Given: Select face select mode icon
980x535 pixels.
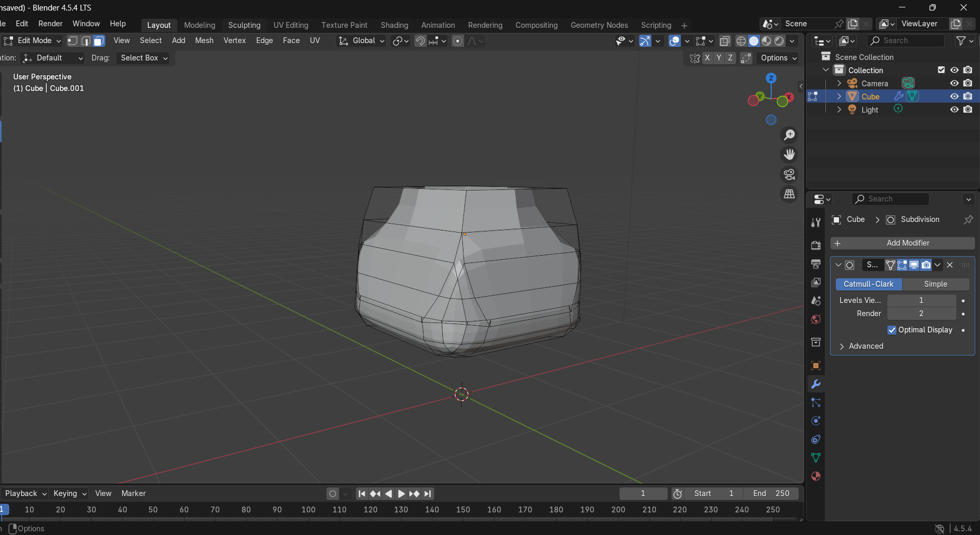Looking at the screenshot, I should (x=99, y=41).
